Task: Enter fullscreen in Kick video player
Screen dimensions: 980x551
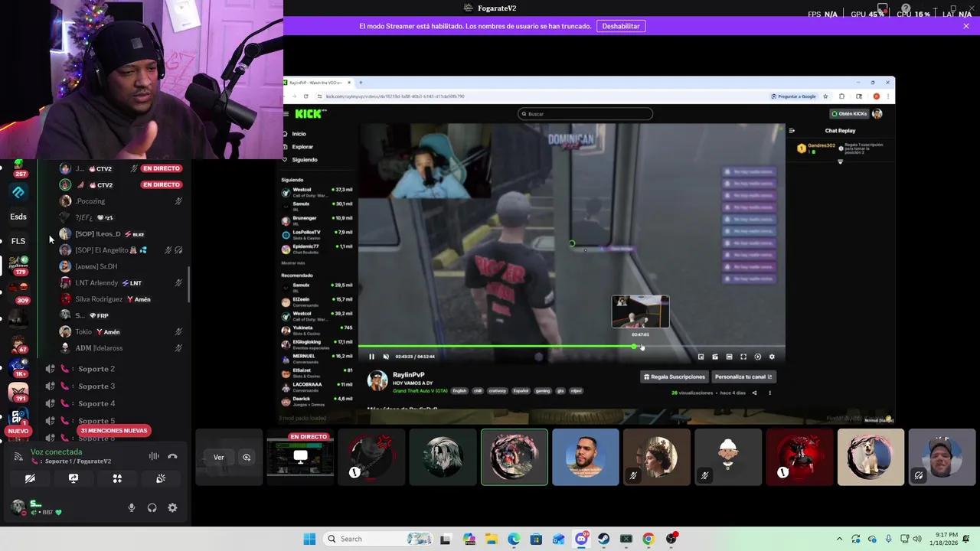Action: point(743,357)
